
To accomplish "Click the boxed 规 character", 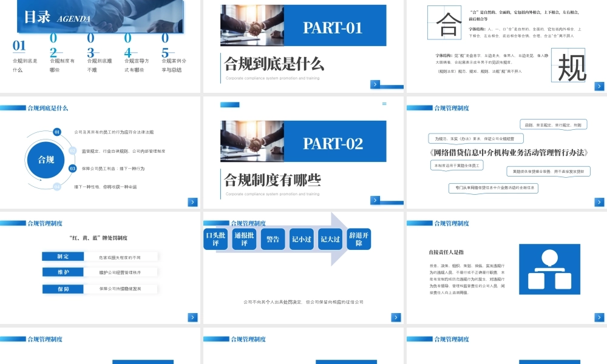I will click(568, 66).
